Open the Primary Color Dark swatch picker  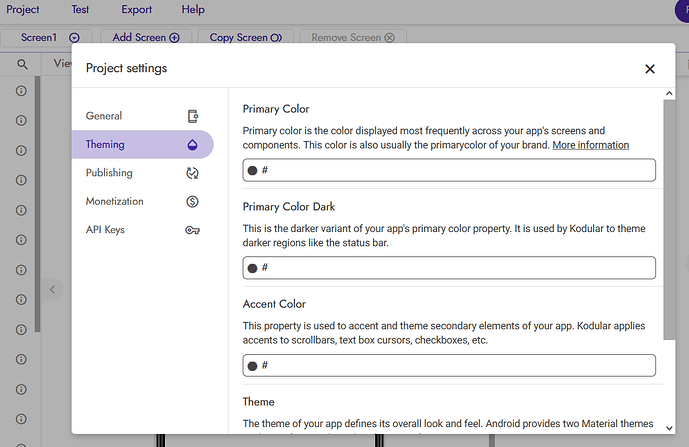click(252, 268)
